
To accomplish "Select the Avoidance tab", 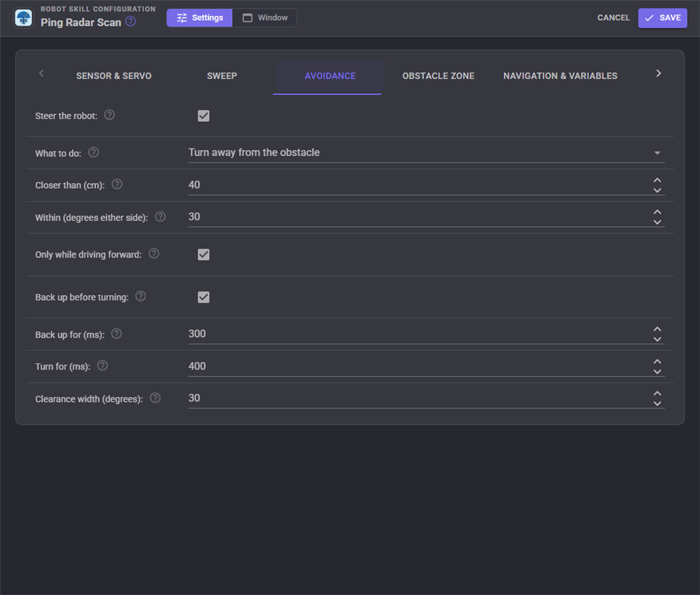I will [x=330, y=76].
